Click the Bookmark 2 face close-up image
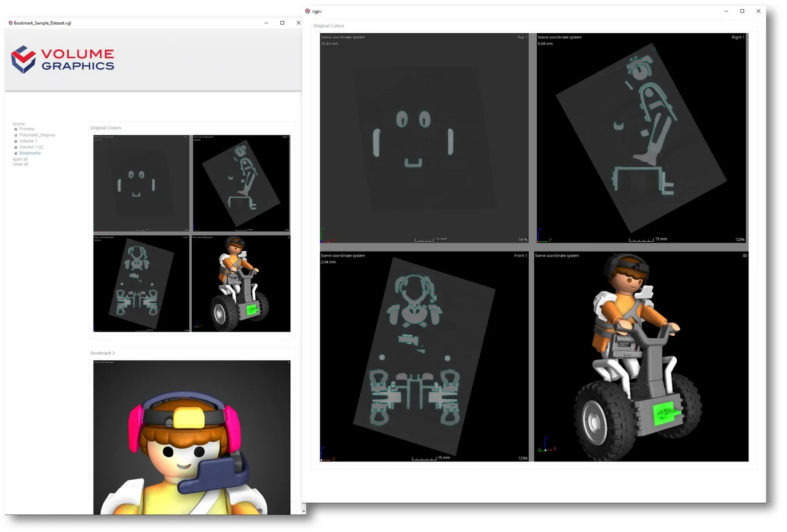 click(192, 437)
